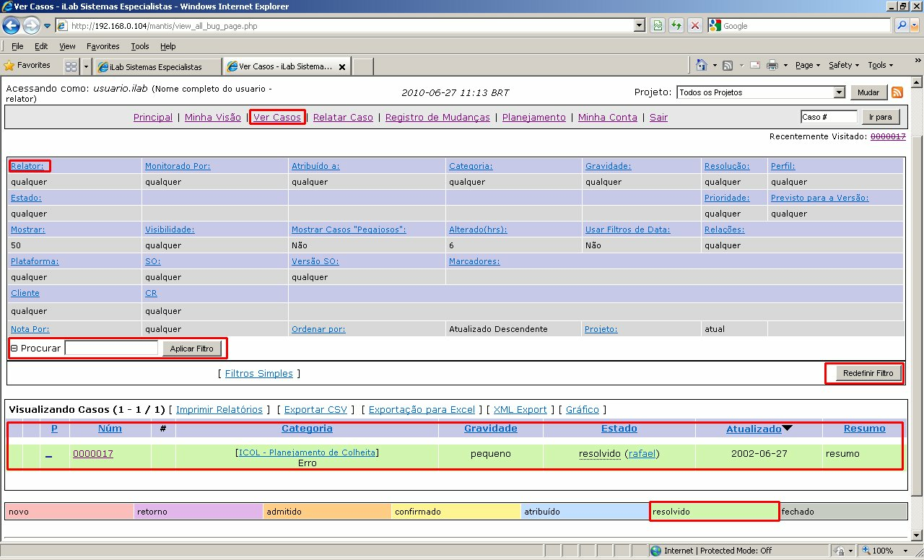Click the zoom level magnifier icon
Screen dimensions: 924x560
tap(866, 551)
